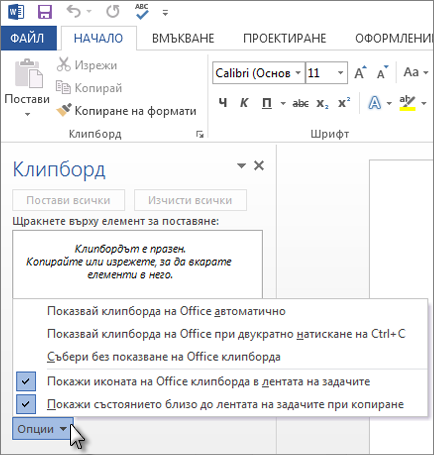This screenshot has width=434, height=455.
Task: Click Изрежи scissors command
Action: 87,65
